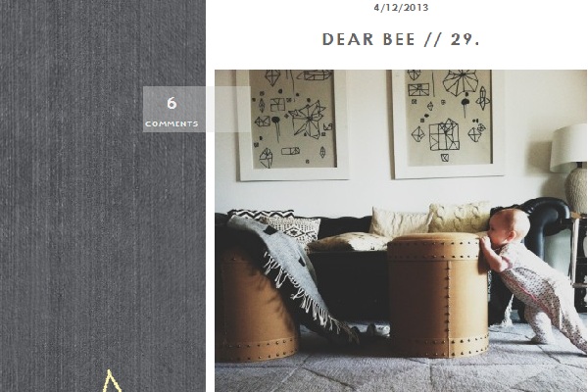Click the right framed origami drawing
The width and height of the screenshot is (588, 392).
[448, 123]
